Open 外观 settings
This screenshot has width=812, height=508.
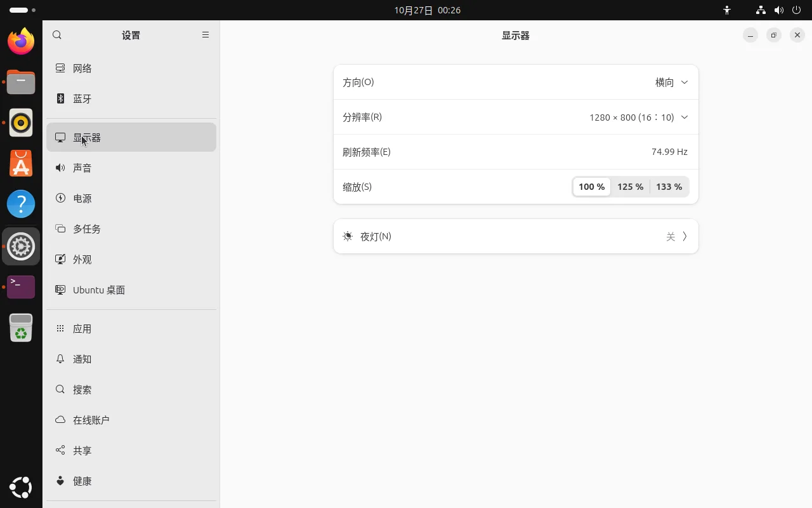[x=131, y=259]
